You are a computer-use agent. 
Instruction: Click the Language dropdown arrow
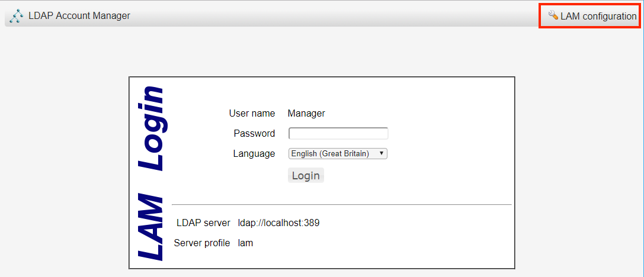click(382, 154)
